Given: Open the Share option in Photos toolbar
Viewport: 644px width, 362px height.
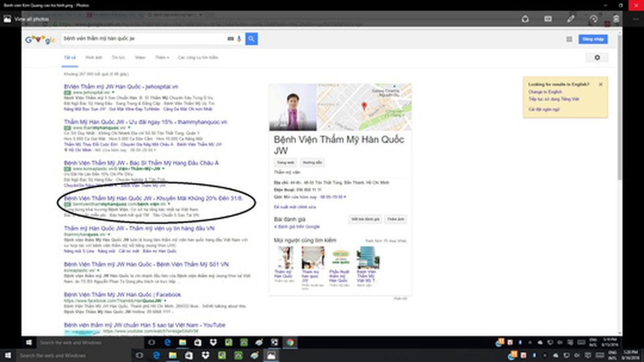Looking at the screenshot, I should (x=524, y=19).
